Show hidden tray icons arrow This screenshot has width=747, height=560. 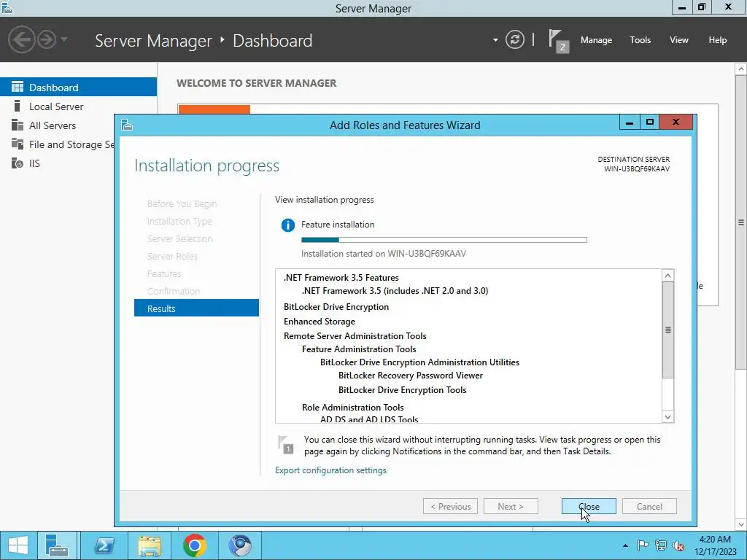[625, 545]
